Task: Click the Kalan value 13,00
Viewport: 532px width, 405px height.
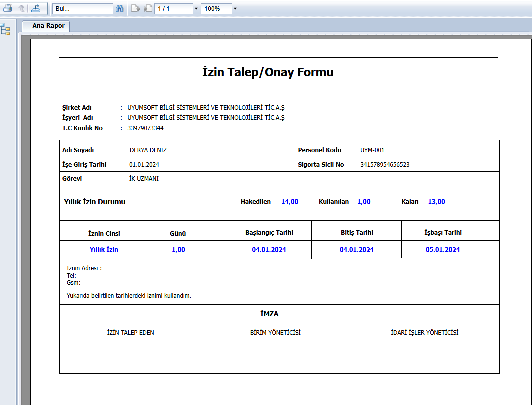Action: coord(436,201)
